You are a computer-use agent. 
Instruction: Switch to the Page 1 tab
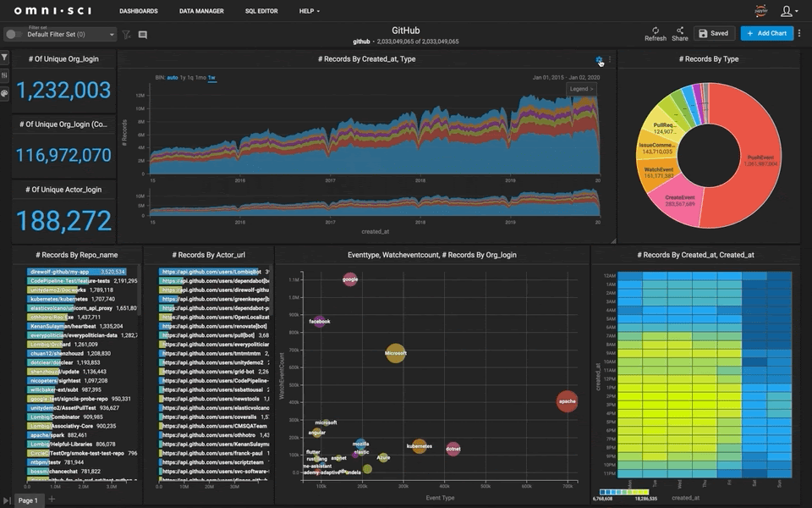[28, 500]
